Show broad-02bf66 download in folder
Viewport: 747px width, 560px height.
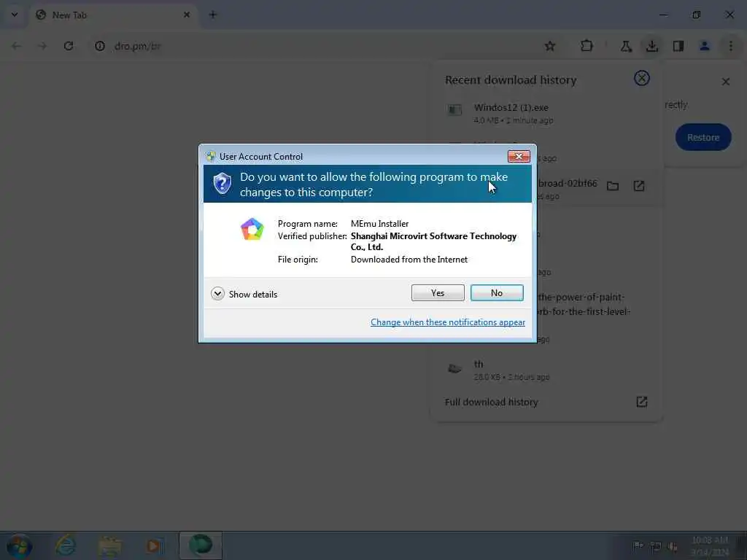coord(613,186)
